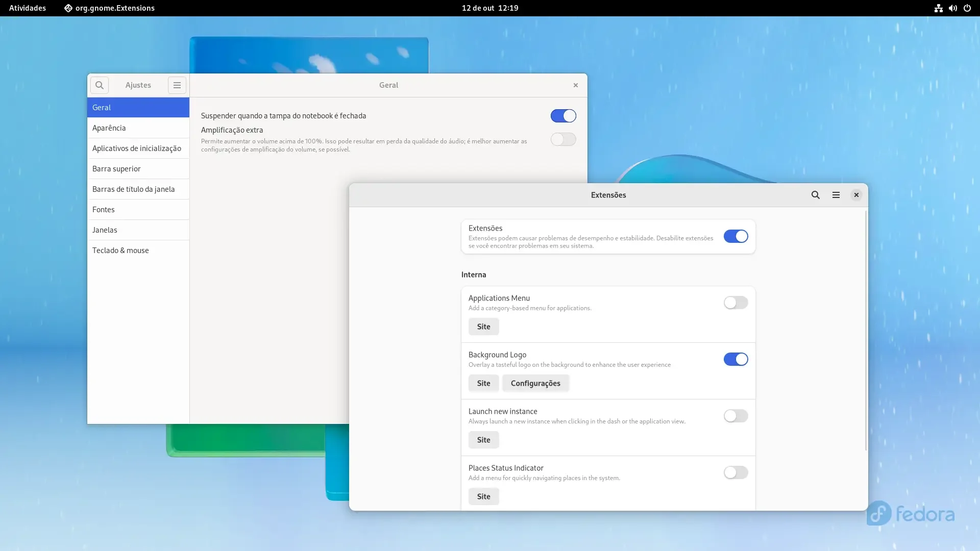Enable Amplificação extra switch
This screenshot has width=980, height=551.
click(563, 139)
